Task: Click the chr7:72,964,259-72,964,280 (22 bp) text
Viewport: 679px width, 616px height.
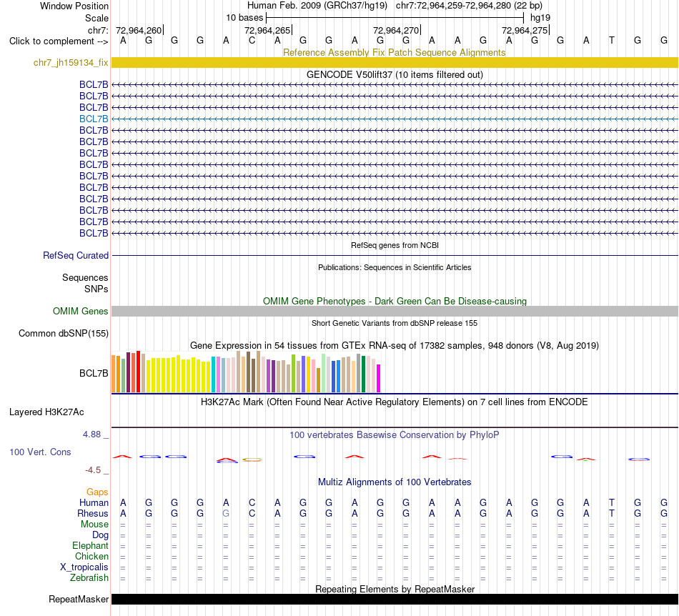Action: tap(469, 6)
